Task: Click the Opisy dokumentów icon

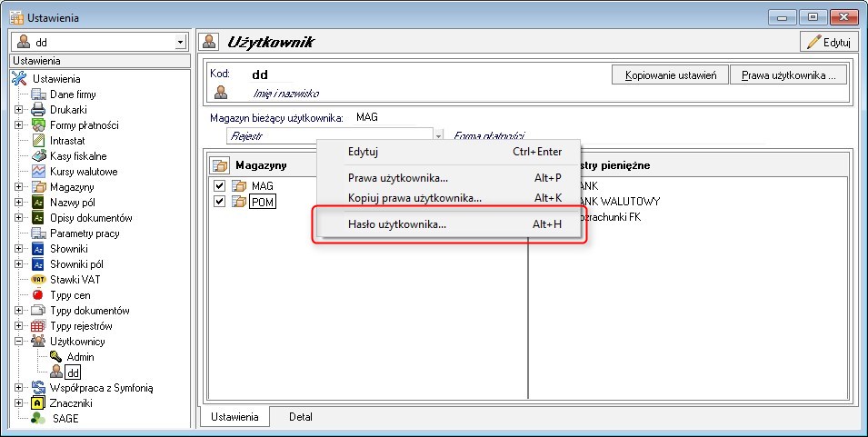Action: pos(38,218)
